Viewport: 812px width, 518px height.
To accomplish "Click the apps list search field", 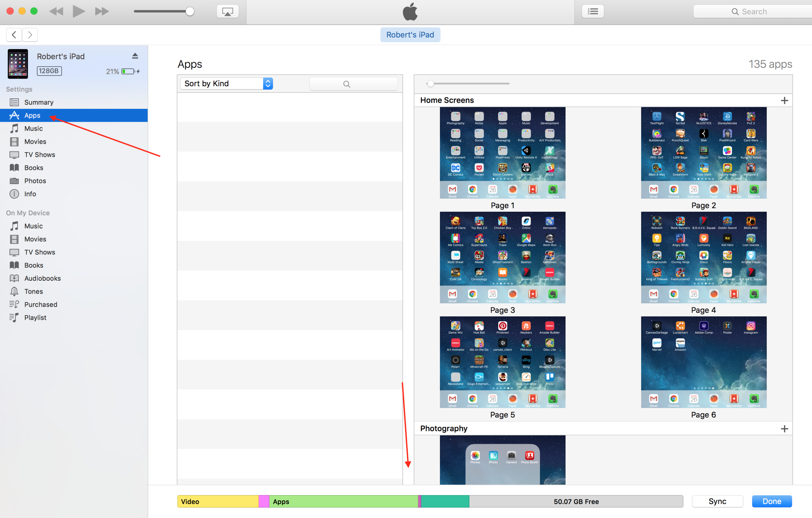I will (353, 84).
